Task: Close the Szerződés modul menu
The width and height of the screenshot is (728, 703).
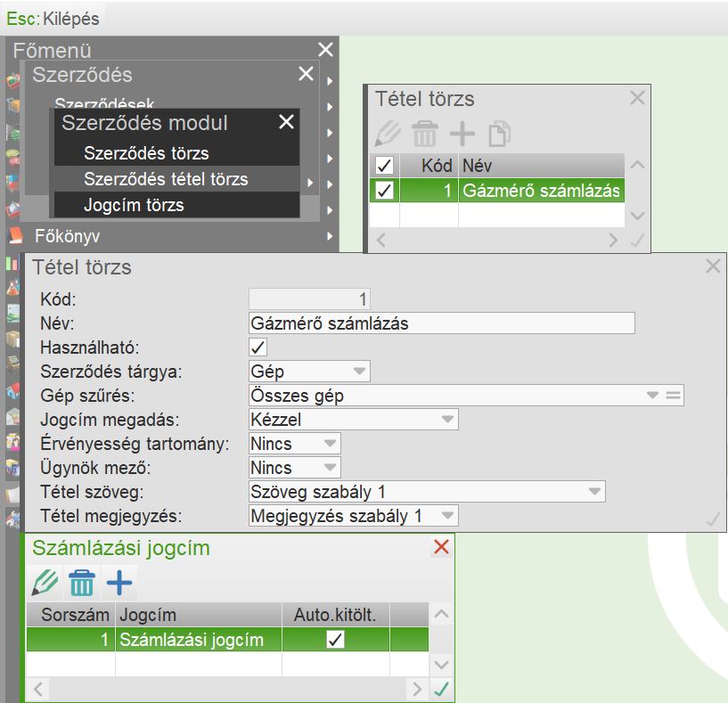Action: point(286,122)
